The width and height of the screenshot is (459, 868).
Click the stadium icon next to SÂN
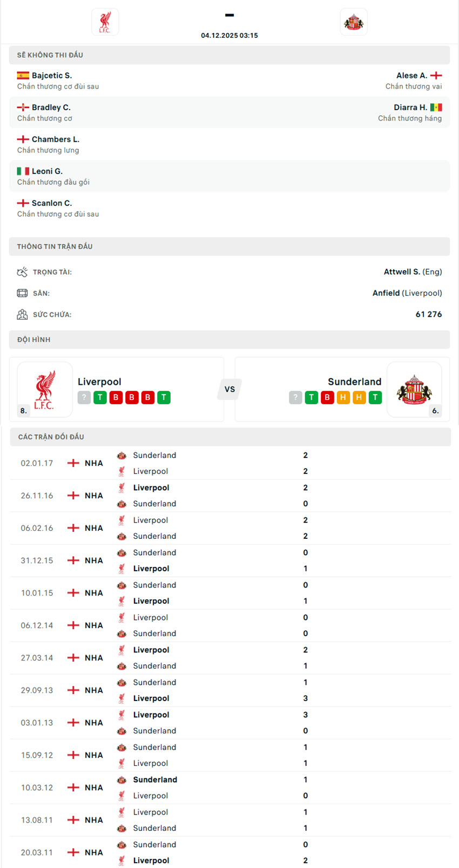click(x=22, y=293)
